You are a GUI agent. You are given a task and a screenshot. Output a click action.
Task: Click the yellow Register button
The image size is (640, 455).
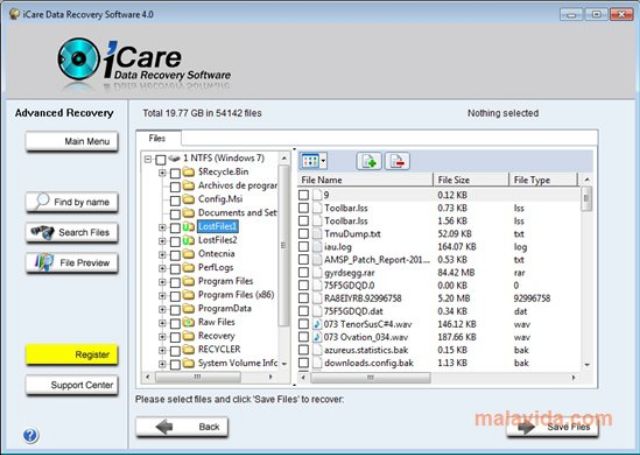72,355
